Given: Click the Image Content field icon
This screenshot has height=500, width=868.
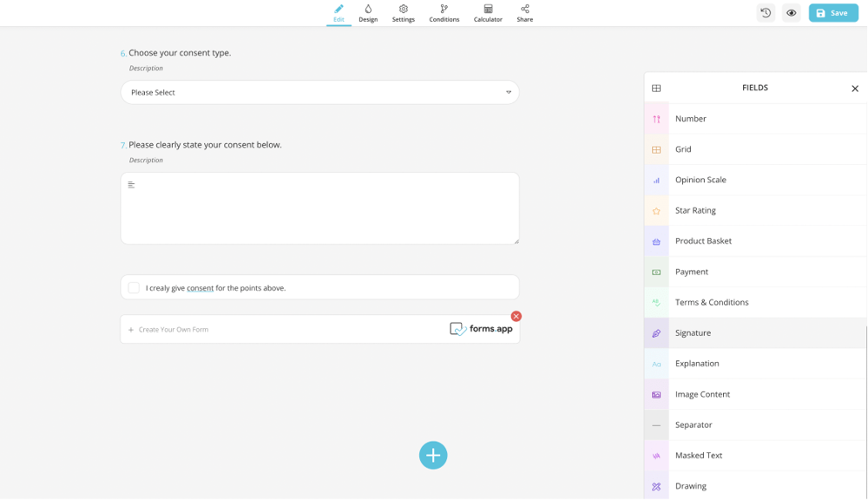Looking at the screenshot, I should pyautogui.click(x=656, y=394).
